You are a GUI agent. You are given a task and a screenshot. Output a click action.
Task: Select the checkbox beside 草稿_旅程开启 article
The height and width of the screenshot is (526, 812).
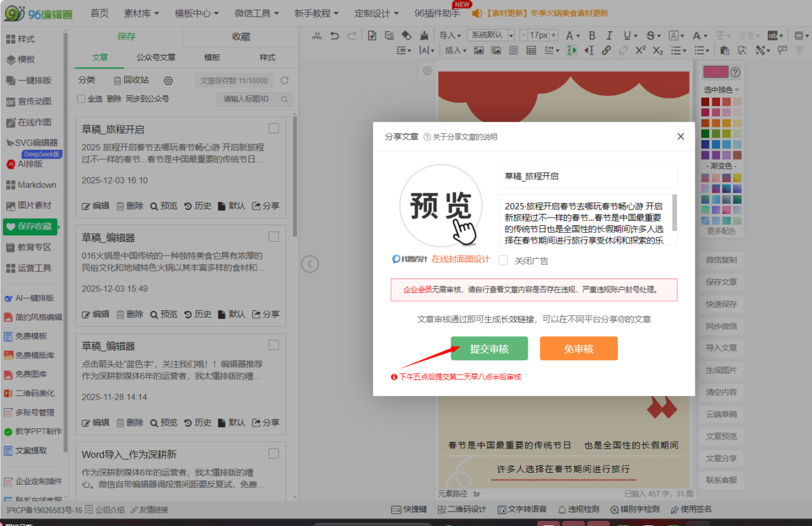pyautogui.click(x=273, y=128)
